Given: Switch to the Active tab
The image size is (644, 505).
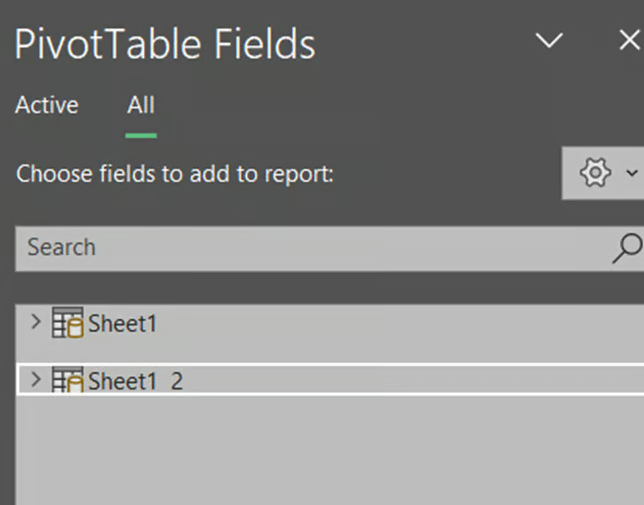Looking at the screenshot, I should click(x=47, y=105).
